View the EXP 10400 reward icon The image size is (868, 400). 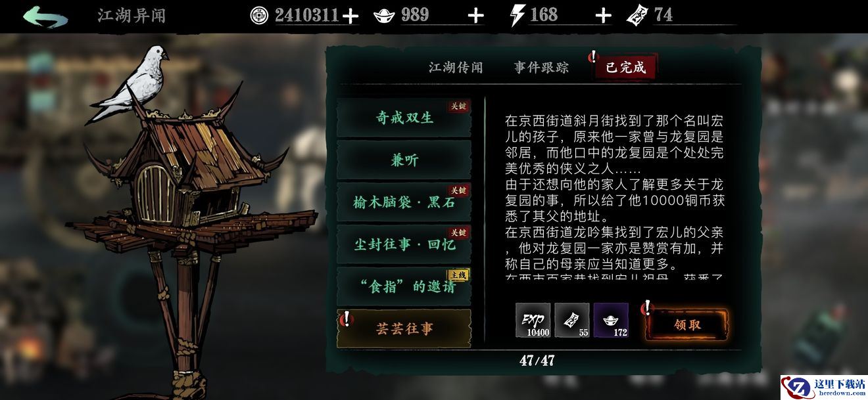533,321
